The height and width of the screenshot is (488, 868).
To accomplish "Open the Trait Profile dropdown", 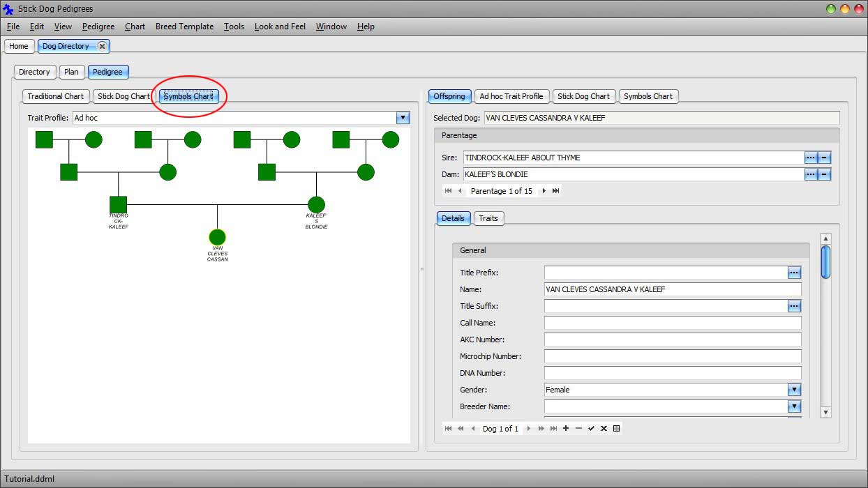I will point(403,117).
